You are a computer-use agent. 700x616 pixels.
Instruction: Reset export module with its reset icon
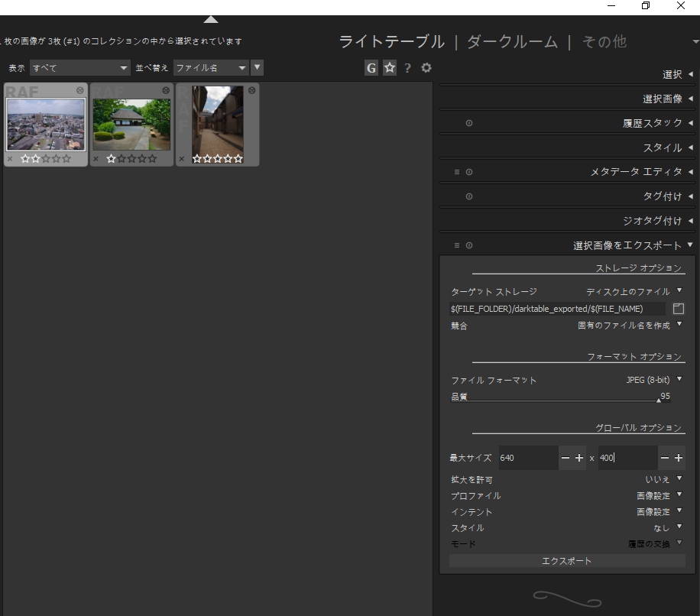click(468, 245)
